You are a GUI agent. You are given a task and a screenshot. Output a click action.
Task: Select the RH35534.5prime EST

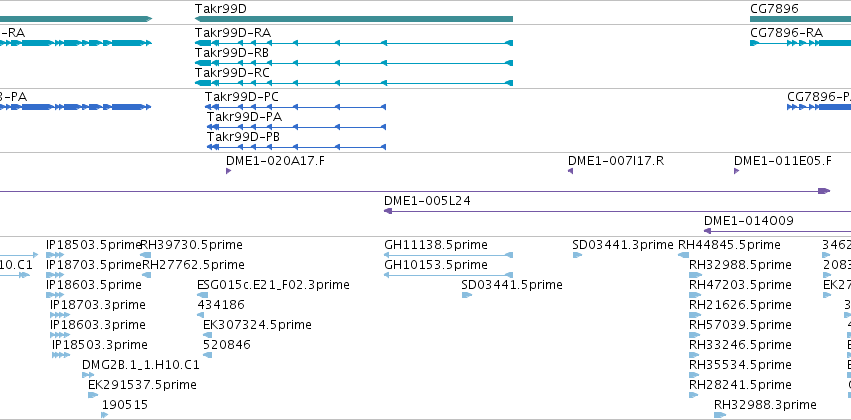click(x=695, y=376)
